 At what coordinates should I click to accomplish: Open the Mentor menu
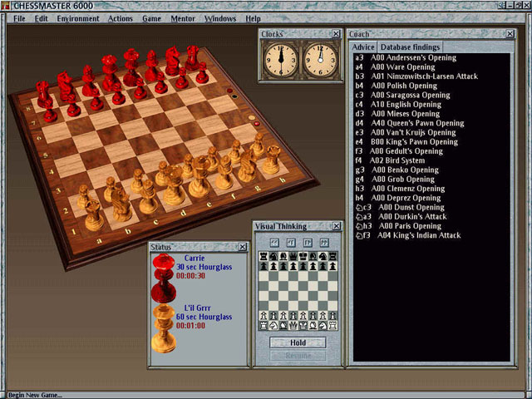pos(183,18)
